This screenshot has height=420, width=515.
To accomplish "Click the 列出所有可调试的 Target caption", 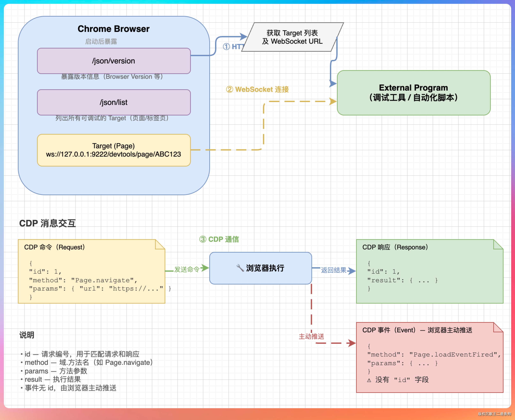I will pos(112,118).
